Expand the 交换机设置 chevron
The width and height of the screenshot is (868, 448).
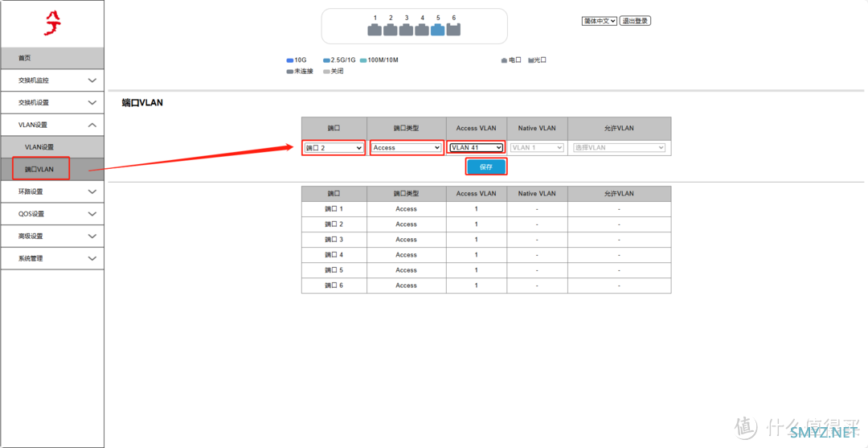92,102
